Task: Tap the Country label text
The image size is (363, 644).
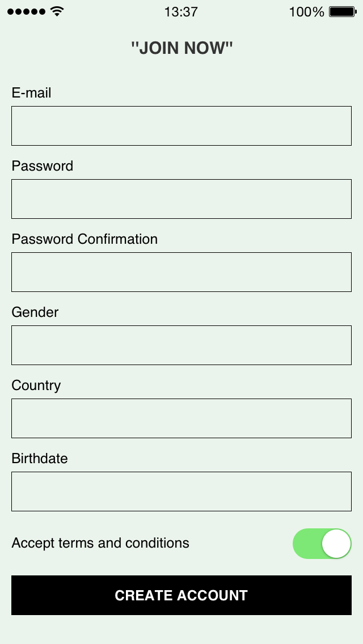Action: point(36,385)
